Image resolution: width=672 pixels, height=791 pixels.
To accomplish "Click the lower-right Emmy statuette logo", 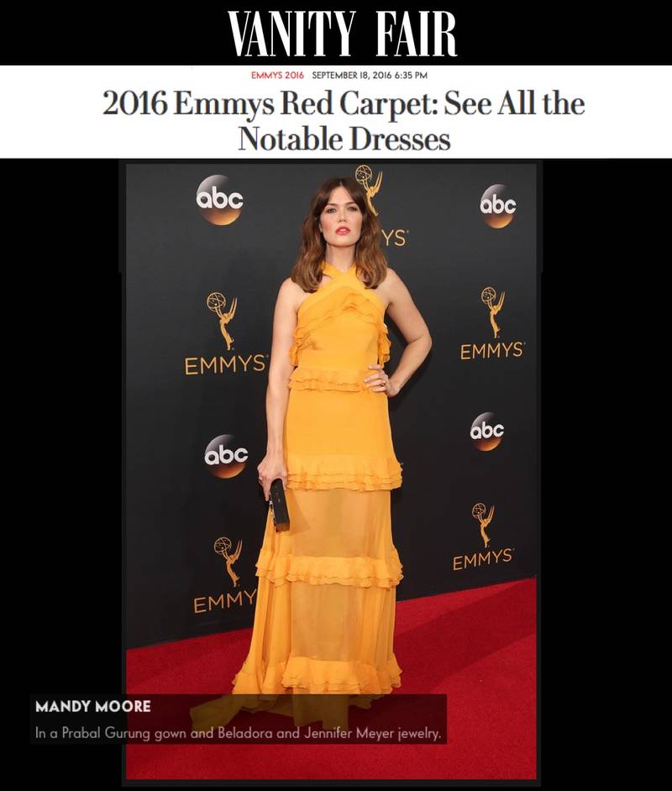I will (x=484, y=525).
